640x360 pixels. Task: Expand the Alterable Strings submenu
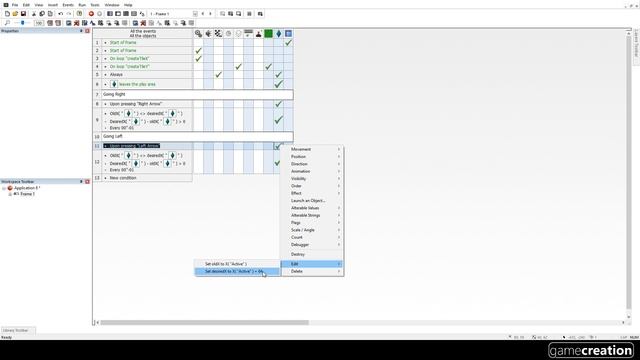coord(312,216)
